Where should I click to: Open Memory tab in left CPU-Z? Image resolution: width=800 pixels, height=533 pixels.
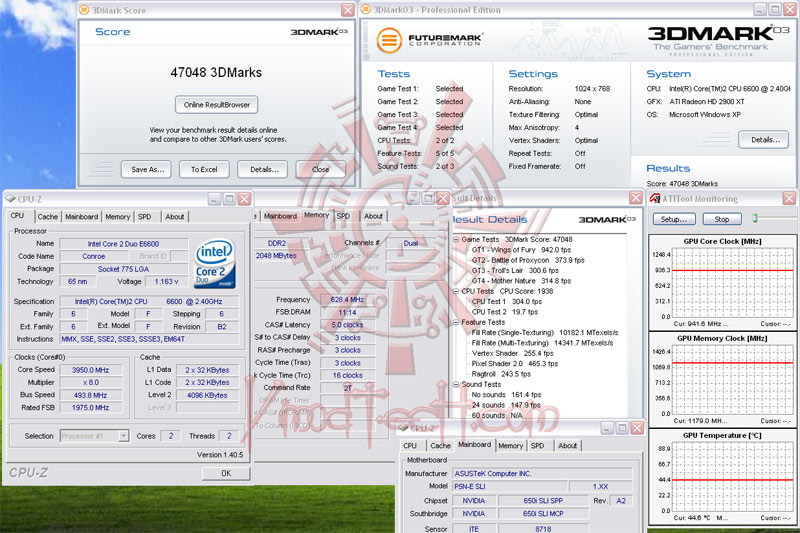(118, 217)
